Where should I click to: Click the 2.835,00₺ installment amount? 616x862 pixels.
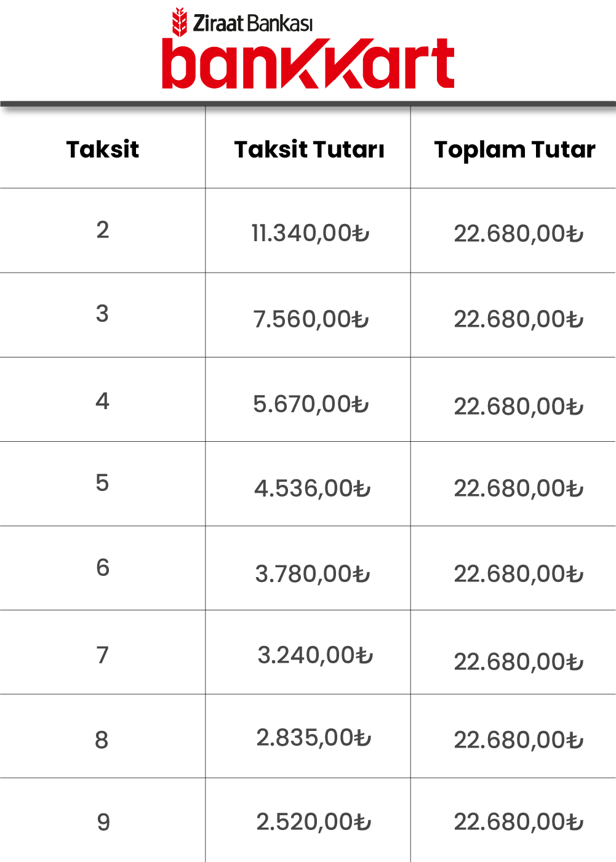pos(314,738)
